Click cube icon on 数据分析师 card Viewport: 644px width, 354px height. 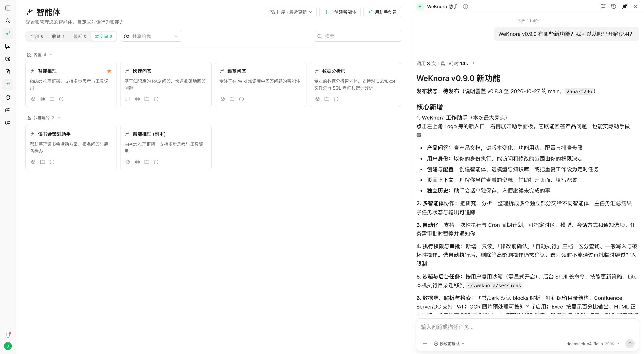click(x=317, y=99)
